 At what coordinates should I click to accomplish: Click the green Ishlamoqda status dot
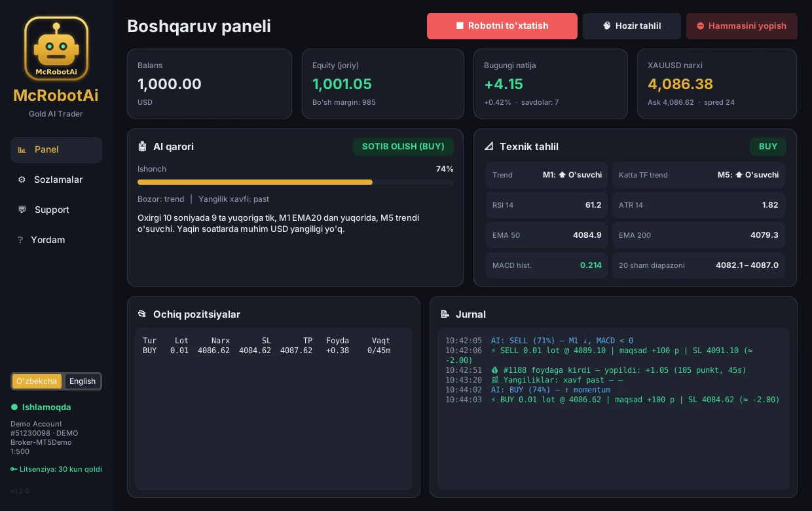[x=14, y=407]
